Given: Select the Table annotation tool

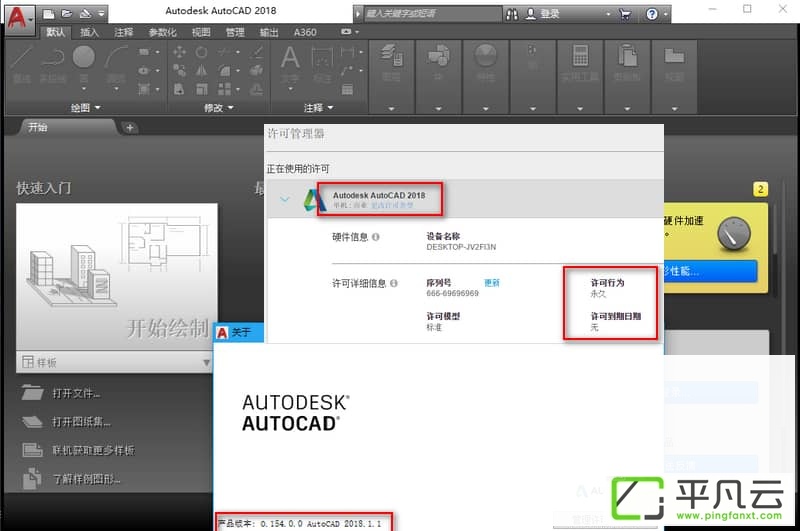Looking at the screenshot, I should click(347, 89).
